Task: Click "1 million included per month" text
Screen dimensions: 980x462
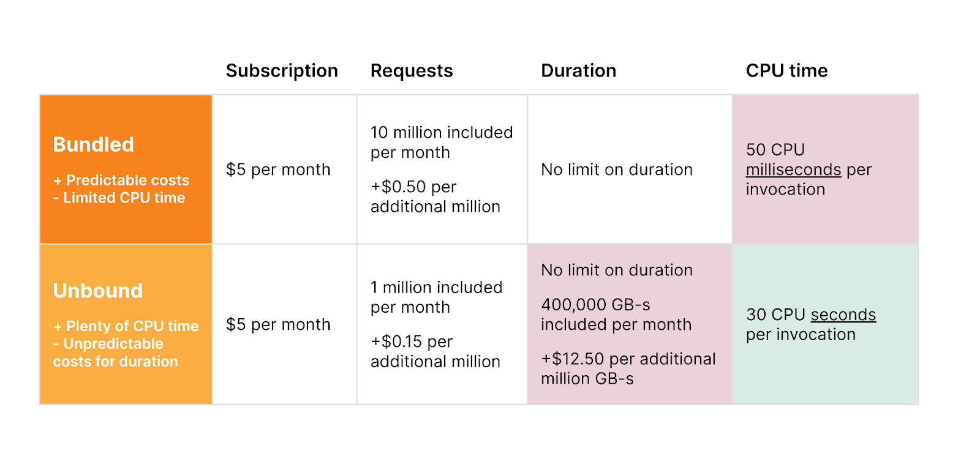Action: click(436, 297)
